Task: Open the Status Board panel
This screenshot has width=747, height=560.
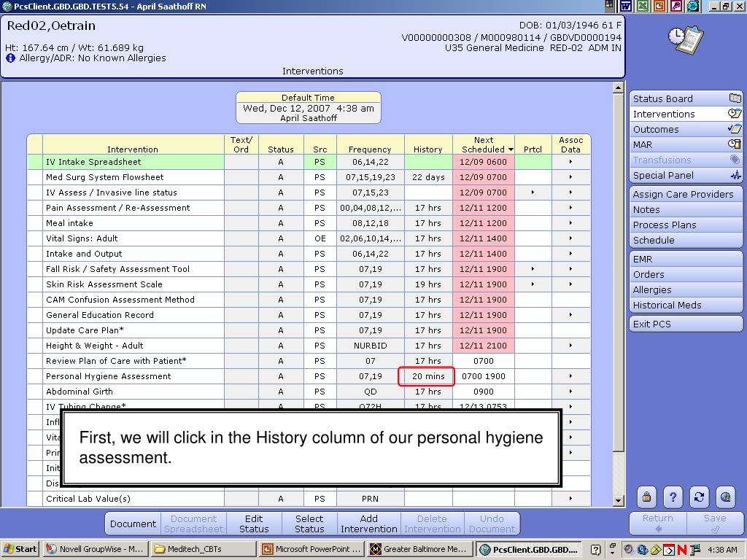Action: [686, 98]
